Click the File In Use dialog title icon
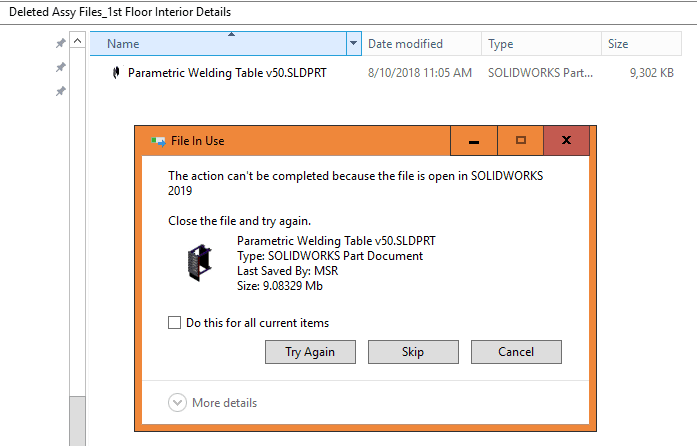Image resolution: width=697 pixels, height=446 pixels. click(x=158, y=141)
